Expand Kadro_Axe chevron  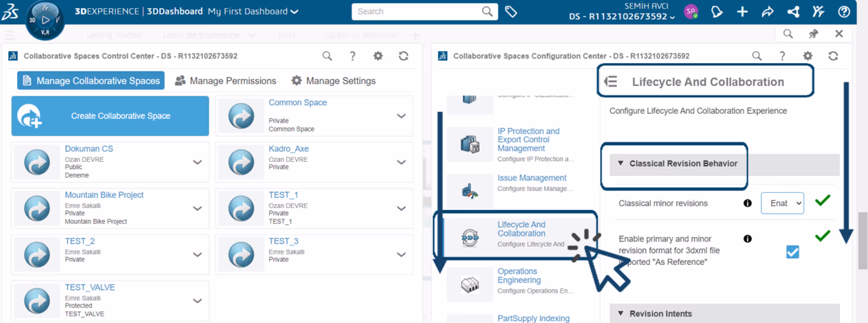point(401,162)
